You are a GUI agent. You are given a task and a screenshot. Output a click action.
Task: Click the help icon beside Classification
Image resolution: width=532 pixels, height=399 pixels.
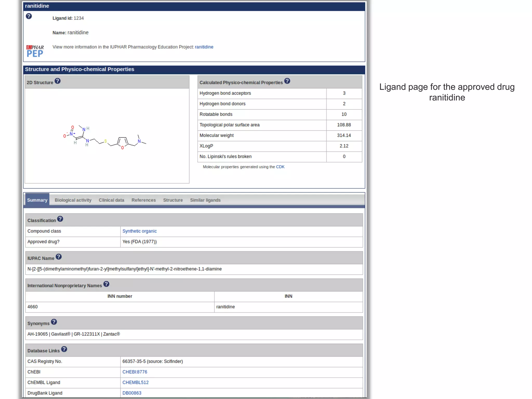pyautogui.click(x=60, y=219)
